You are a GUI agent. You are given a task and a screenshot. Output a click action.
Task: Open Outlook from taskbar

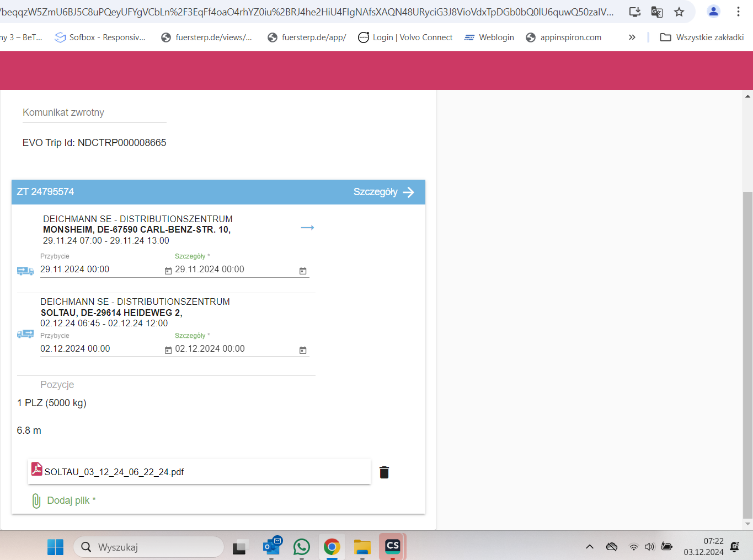click(271, 547)
